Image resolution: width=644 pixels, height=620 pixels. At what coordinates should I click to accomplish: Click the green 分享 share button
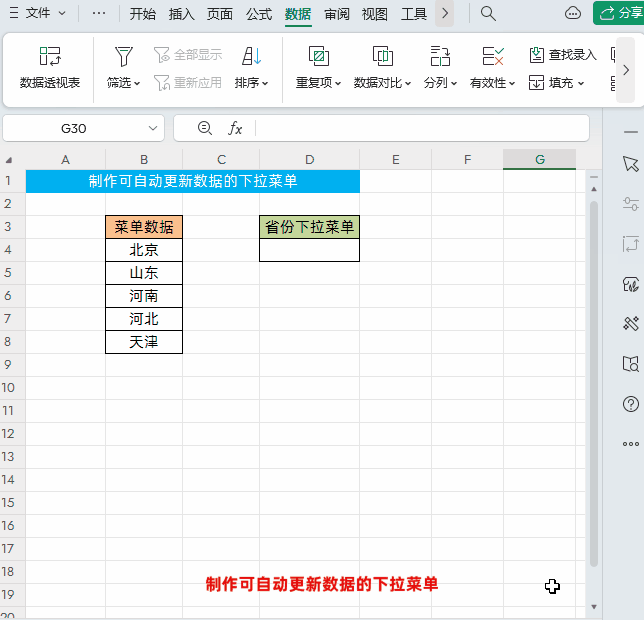point(619,13)
